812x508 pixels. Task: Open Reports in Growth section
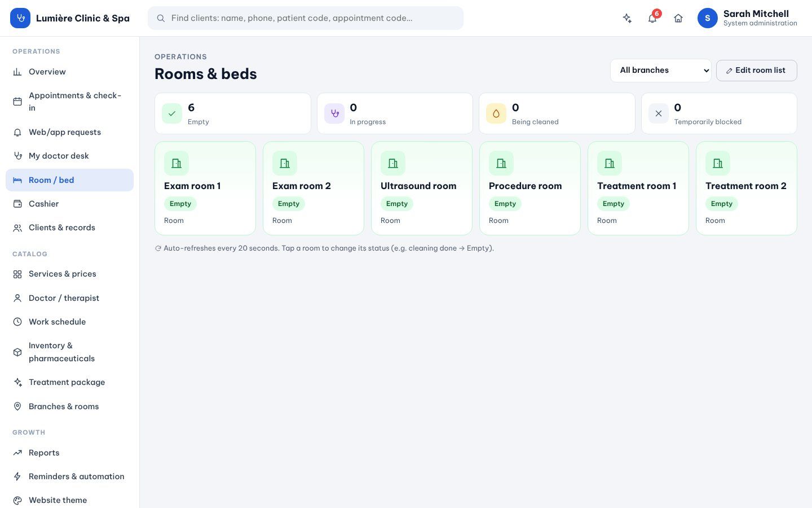69,453
